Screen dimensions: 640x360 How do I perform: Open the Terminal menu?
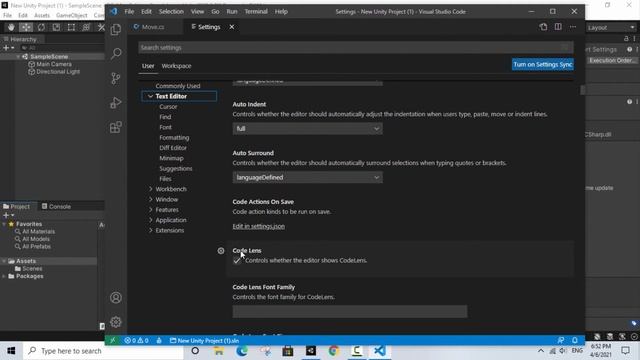click(256, 11)
